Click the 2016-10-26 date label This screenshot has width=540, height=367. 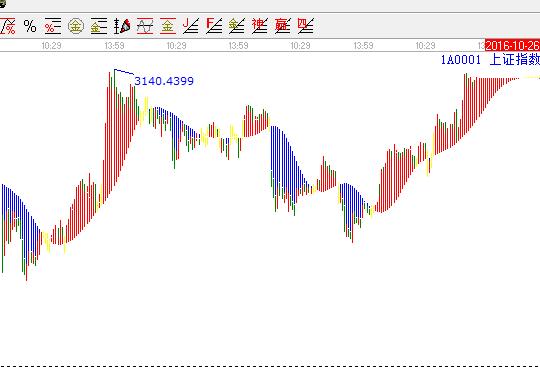512,45
